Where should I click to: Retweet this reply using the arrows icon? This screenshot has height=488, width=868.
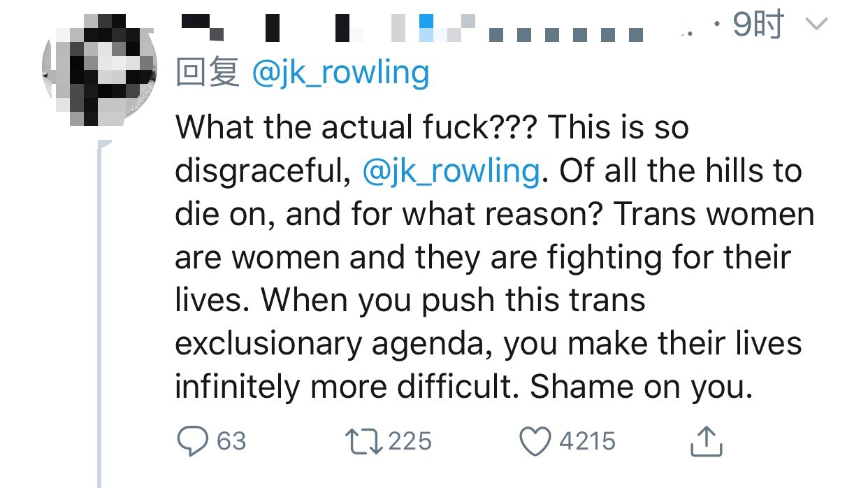(361, 441)
